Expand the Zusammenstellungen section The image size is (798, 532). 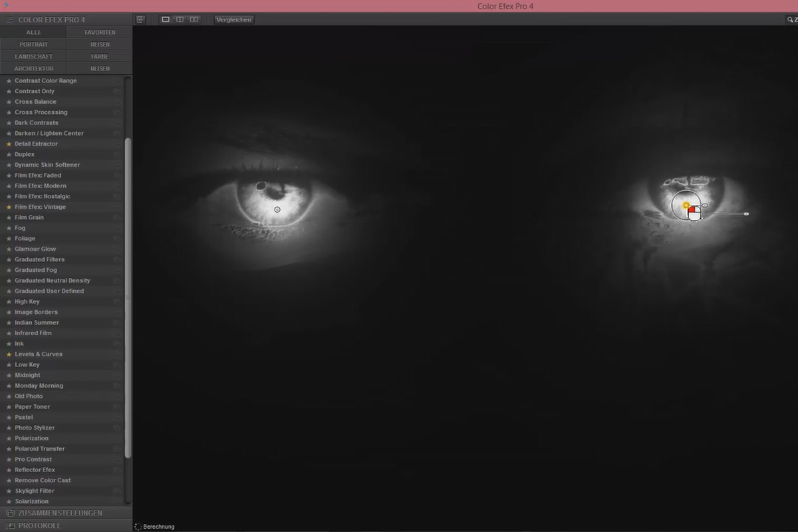[x=66, y=513]
